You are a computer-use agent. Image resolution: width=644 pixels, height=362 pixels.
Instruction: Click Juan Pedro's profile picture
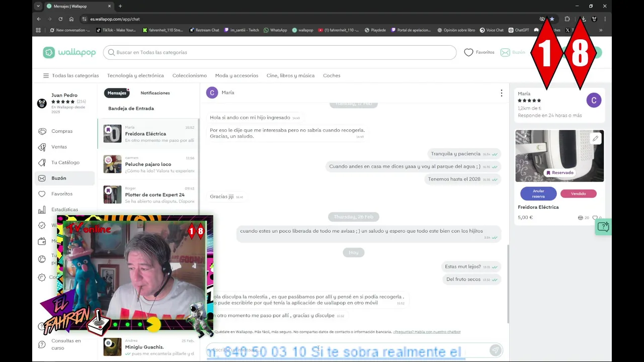42,104
